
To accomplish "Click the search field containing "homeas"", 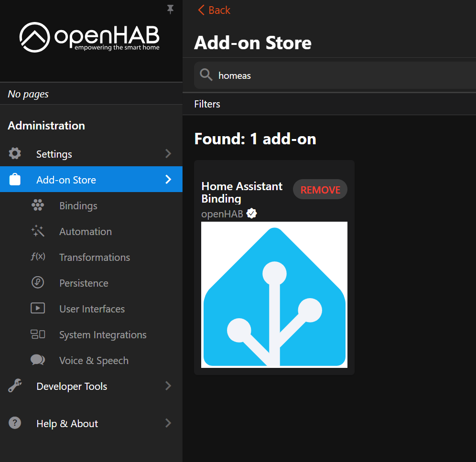I will [x=335, y=75].
